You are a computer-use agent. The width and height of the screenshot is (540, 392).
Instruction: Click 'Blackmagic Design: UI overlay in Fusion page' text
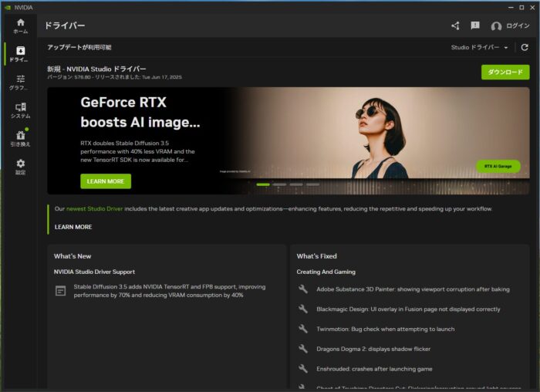pos(408,309)
